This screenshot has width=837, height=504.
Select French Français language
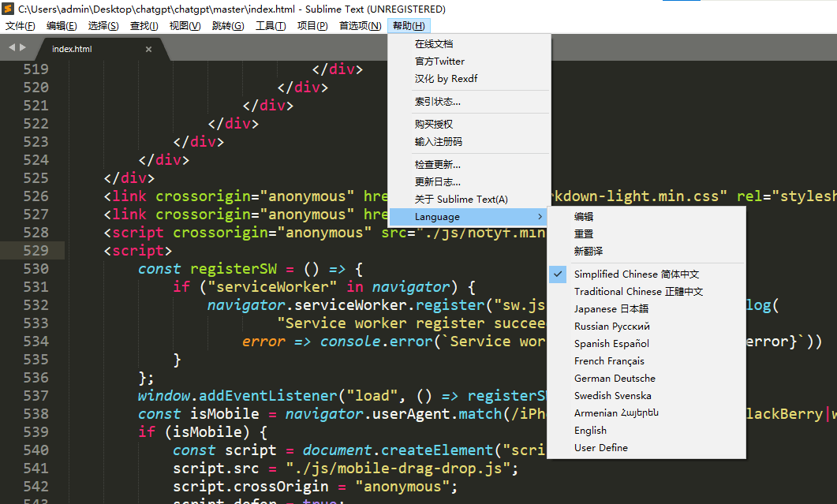[646, 361]
